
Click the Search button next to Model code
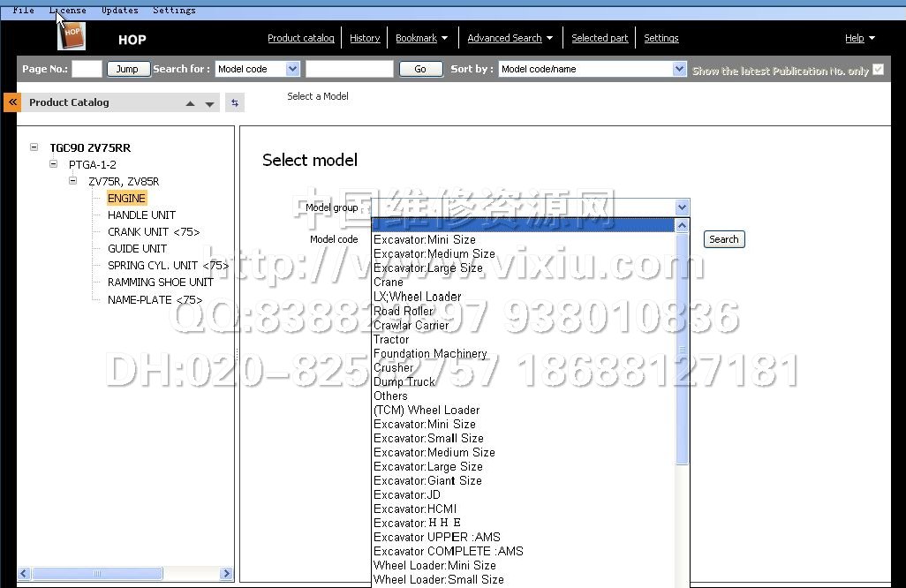[723, 239]
